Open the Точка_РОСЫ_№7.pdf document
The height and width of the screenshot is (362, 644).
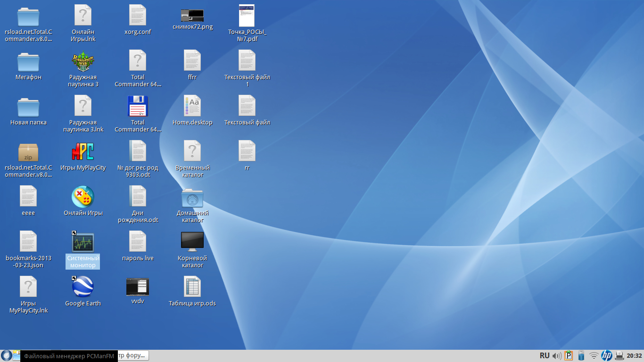click(247, 16)
